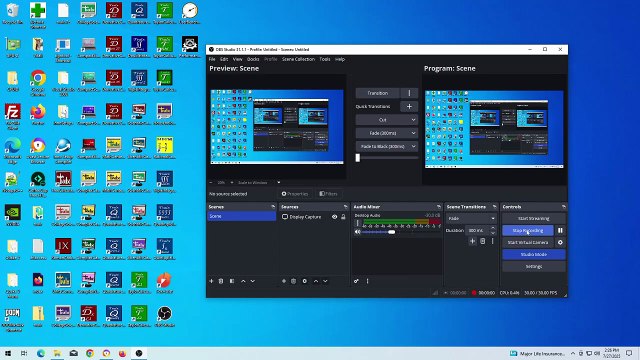Image resolution: width=640 pixels, height=360 pixels.
Task: Increase transition Duration stepper up arrow
Action: point(493,229)
